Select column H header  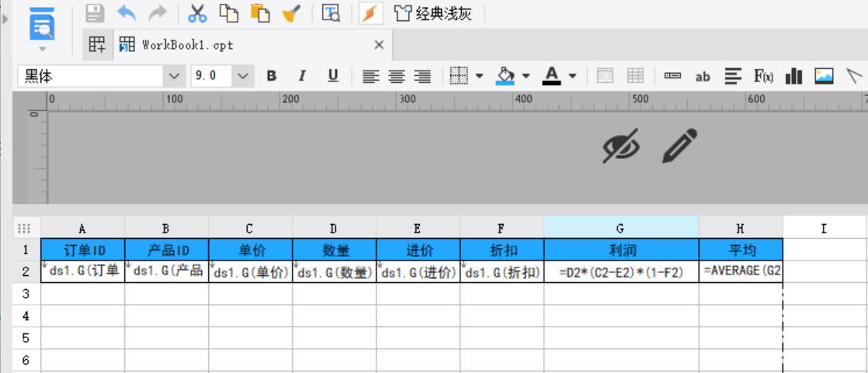pyautogui.click(x=741, y=228)
